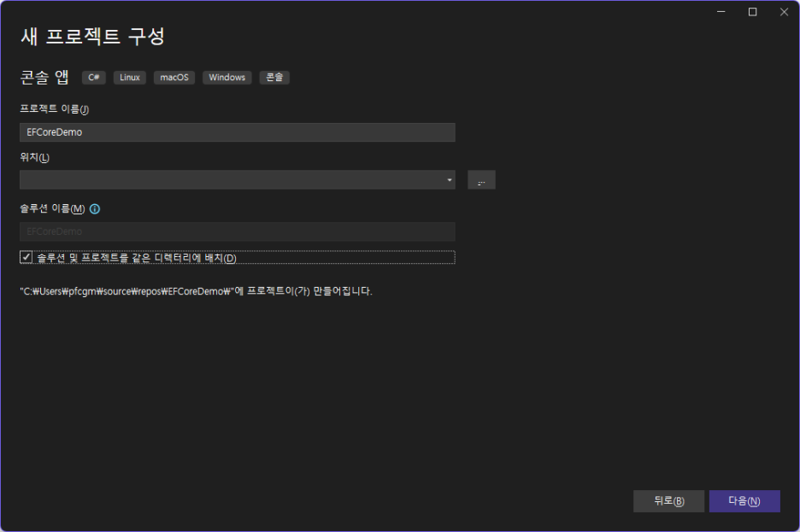This screenshot has height=532, width=800.
Task: Click the 콘솔 tag
Action: pyautogui.click(x=274, y=78)
